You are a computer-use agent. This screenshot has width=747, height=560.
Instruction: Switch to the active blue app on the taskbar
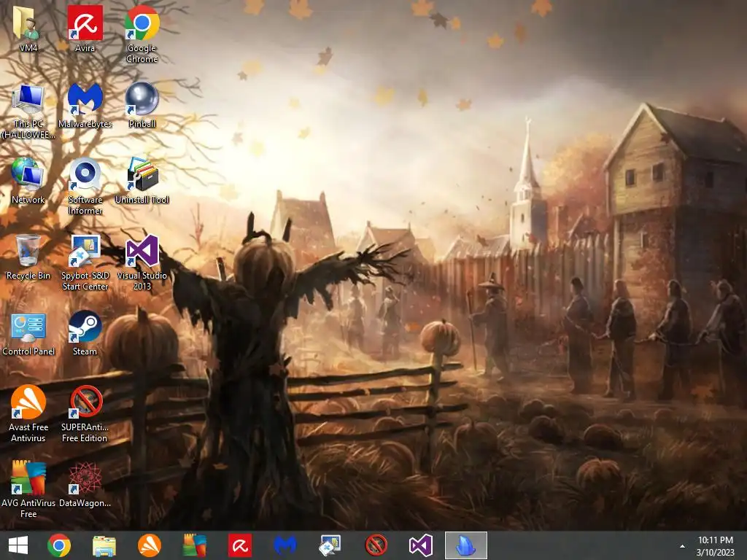(x=466, y=545)
